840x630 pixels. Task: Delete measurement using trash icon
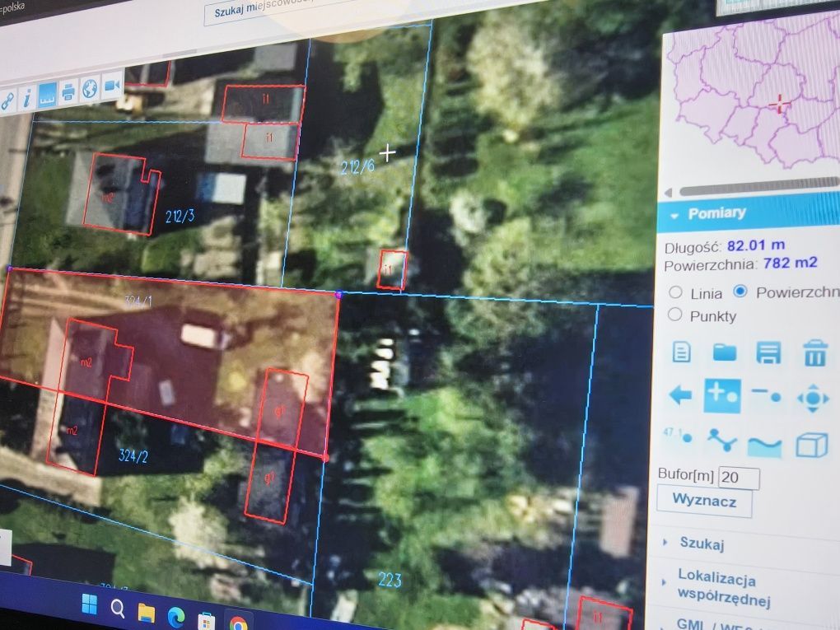click(814, 354)
